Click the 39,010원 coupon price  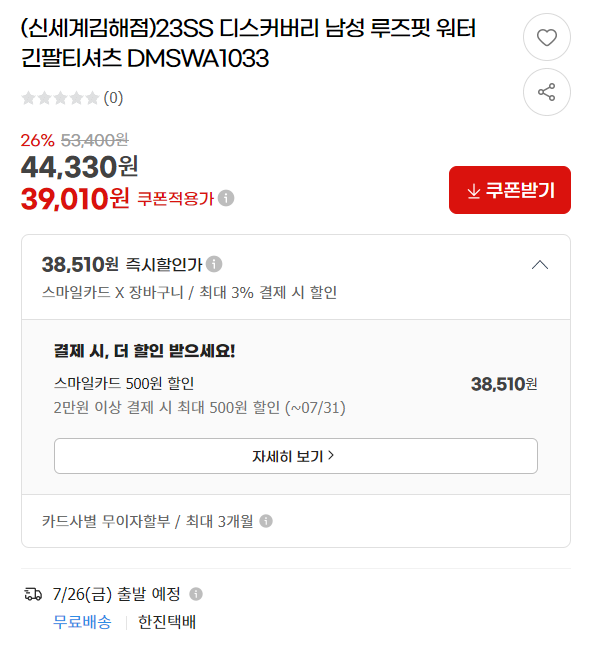pyautogui.click(x=75, y=199)
